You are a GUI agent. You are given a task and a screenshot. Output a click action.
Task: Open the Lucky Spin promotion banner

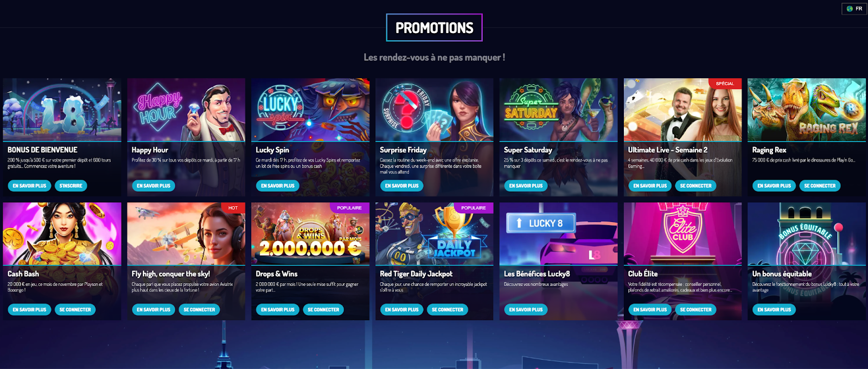[310, 110]
